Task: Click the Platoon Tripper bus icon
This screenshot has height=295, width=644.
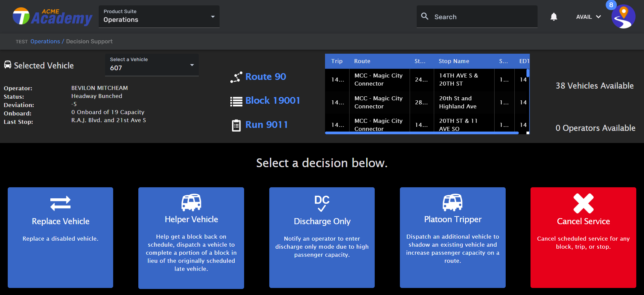Action: pos(452,202)
